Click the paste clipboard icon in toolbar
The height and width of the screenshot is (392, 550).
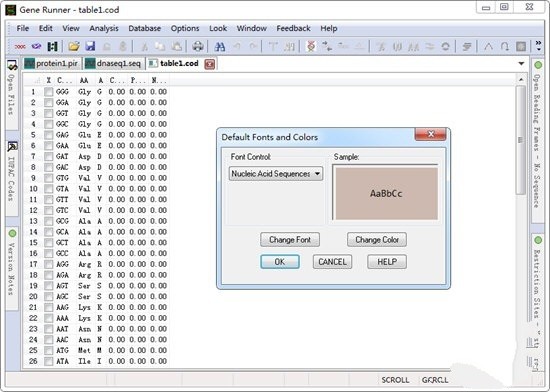(x=176, y=46)
